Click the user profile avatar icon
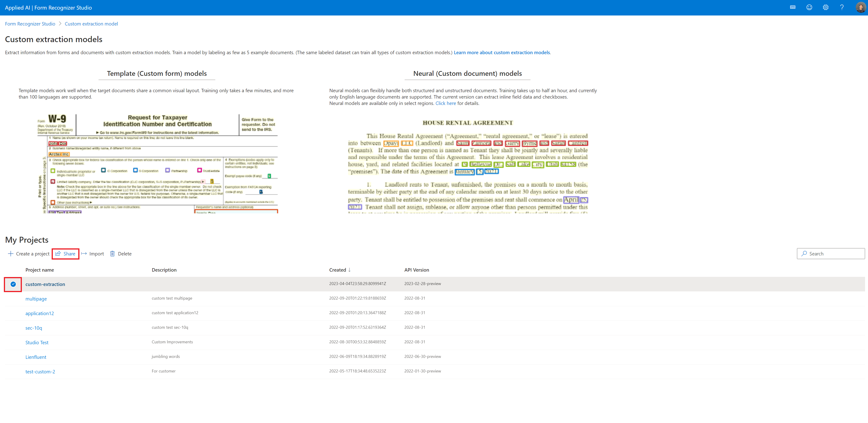The image size is (868, 423). click(x=859, y=7)
